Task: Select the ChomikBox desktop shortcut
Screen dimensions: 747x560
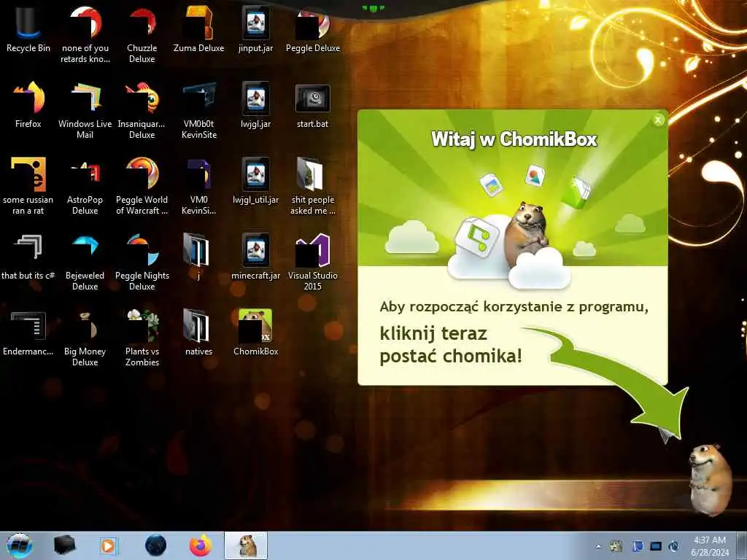Action: pos(256,332)
